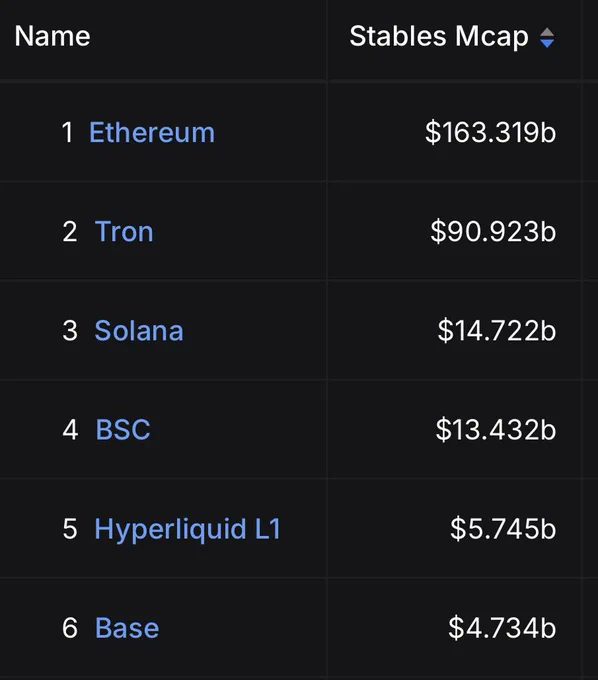Click rank number 3 beside Solana
The width and height of the screenshot is (598, 680).
(70, 330)
